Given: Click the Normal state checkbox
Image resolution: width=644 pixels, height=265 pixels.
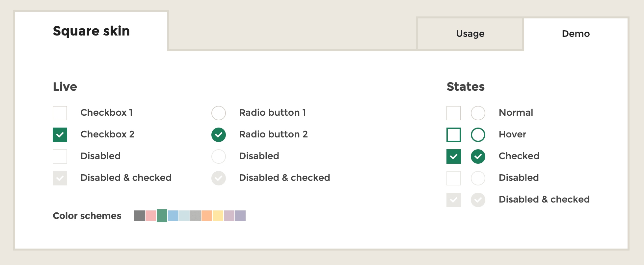Looking at the screenshot, I should click(x=454, y=113).
